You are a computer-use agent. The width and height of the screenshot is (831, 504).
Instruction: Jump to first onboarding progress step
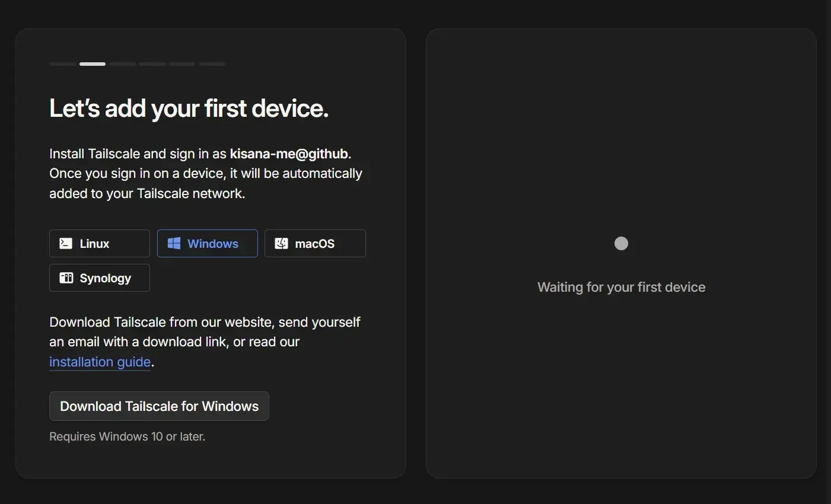pos(62,64)
